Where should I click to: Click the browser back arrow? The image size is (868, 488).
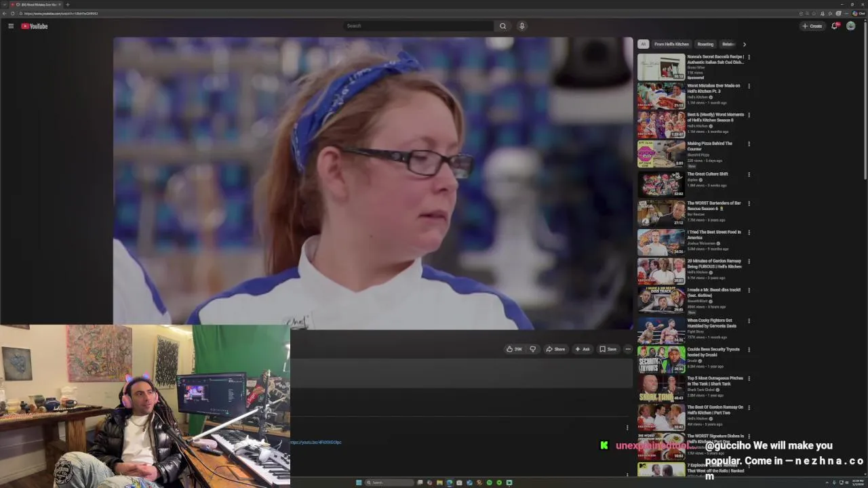pyautogui.click(x=3, y=14)
